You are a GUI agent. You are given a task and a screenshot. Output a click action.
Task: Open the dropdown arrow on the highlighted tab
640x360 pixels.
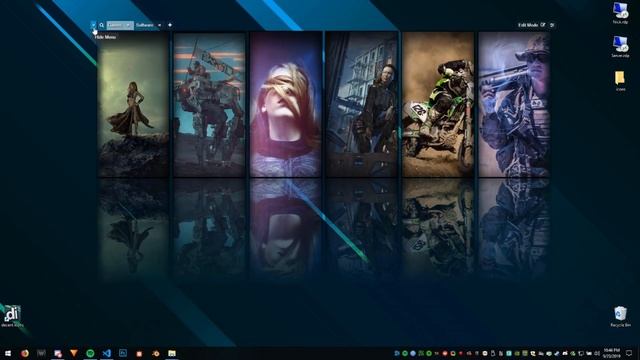pyautogui.click(x=128, y=25)
